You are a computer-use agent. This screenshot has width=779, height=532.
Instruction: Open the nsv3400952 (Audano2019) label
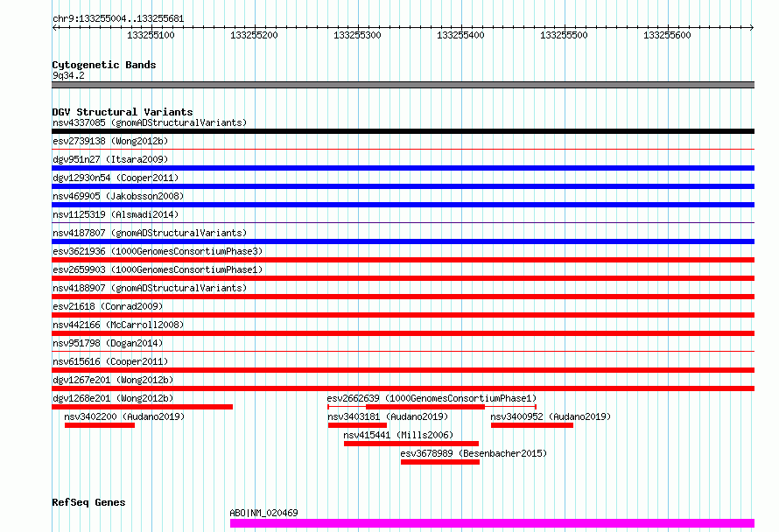coord(551,416)
